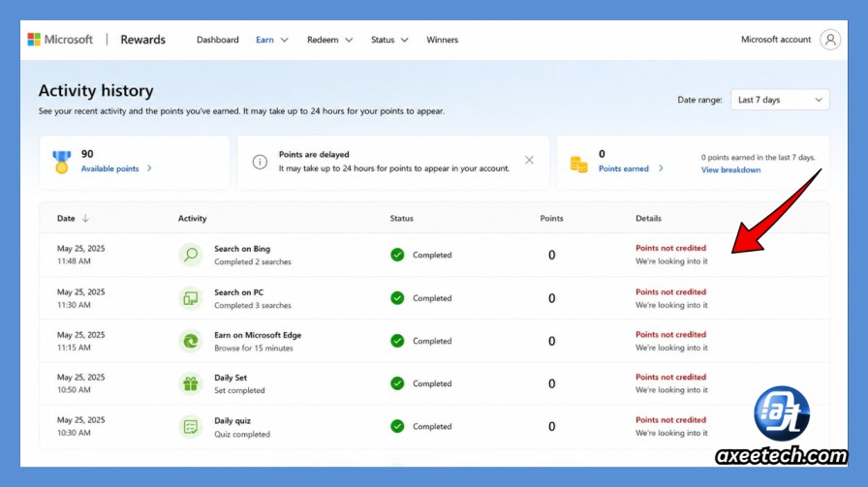Click Points not credited for Daily Set
Image resolution: width=868 pixels, height=487 pixels.
pyautogui.click(x=671, y=377)
